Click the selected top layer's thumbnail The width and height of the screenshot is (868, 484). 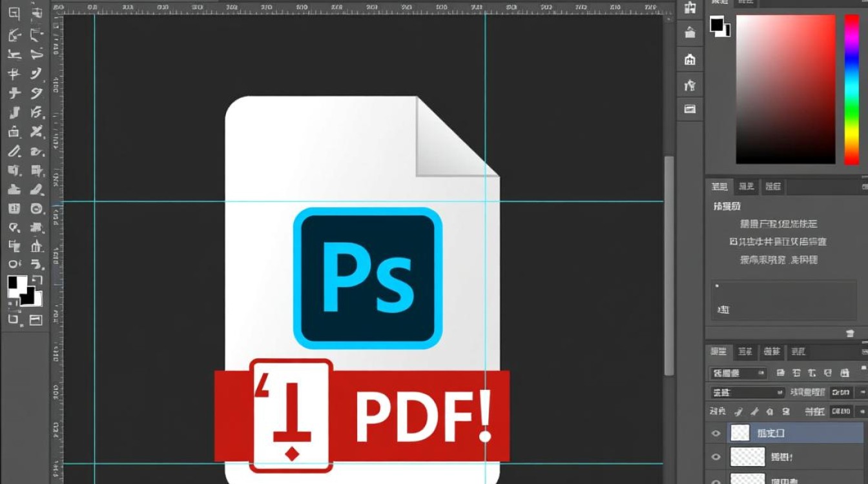[740, 433]
